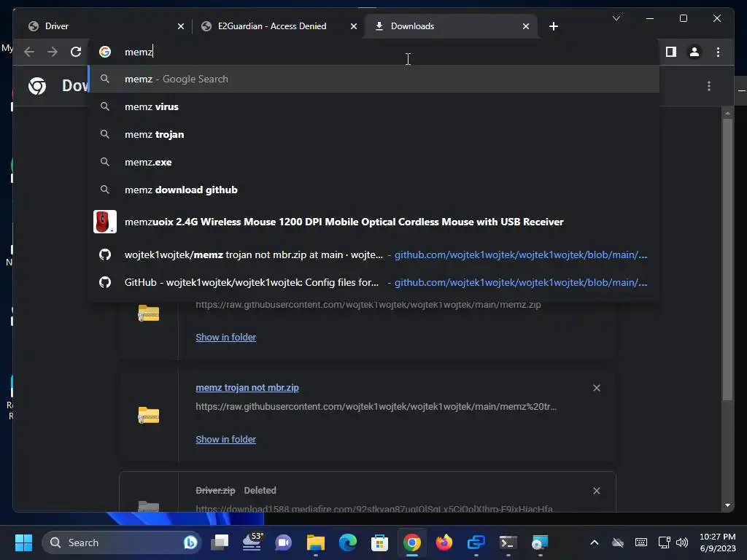Open Task View on the taskbar
The height and width of the screenshot is (560, 747).
[x=220, y=542]
